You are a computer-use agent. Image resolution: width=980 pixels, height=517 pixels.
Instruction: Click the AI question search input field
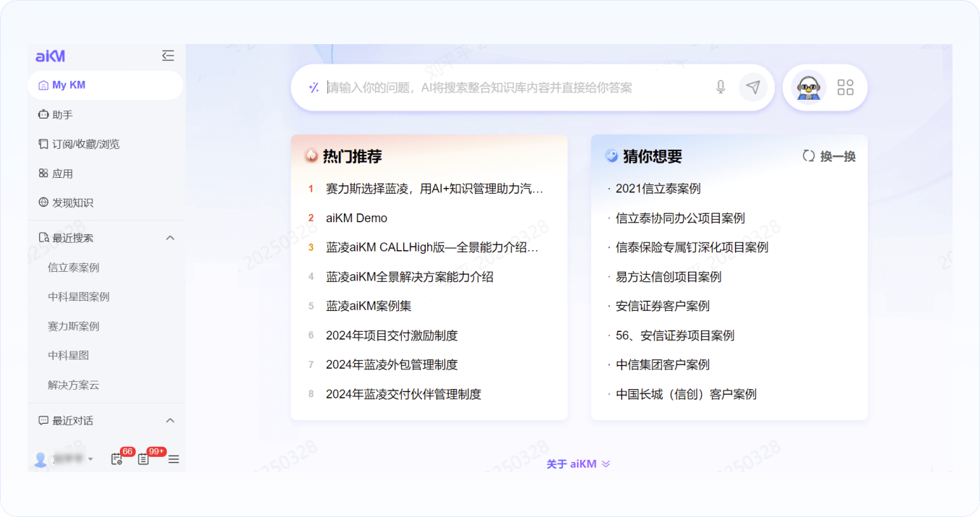pos(513,87)
